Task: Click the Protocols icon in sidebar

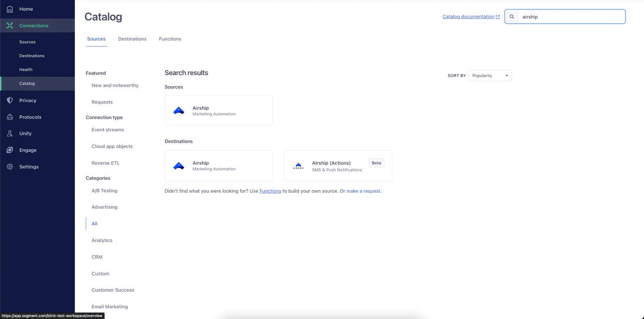Action: 10,117
